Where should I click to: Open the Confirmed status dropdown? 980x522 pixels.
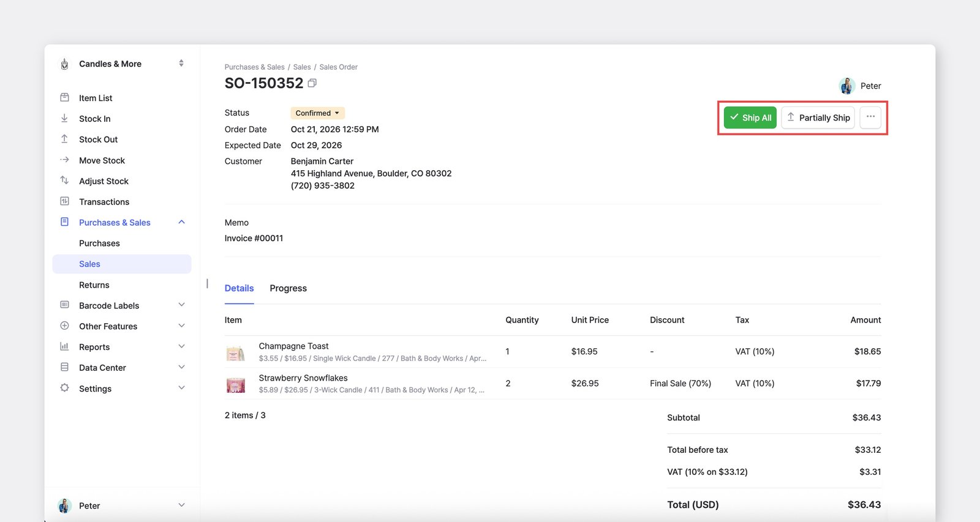tap(317, 113)
